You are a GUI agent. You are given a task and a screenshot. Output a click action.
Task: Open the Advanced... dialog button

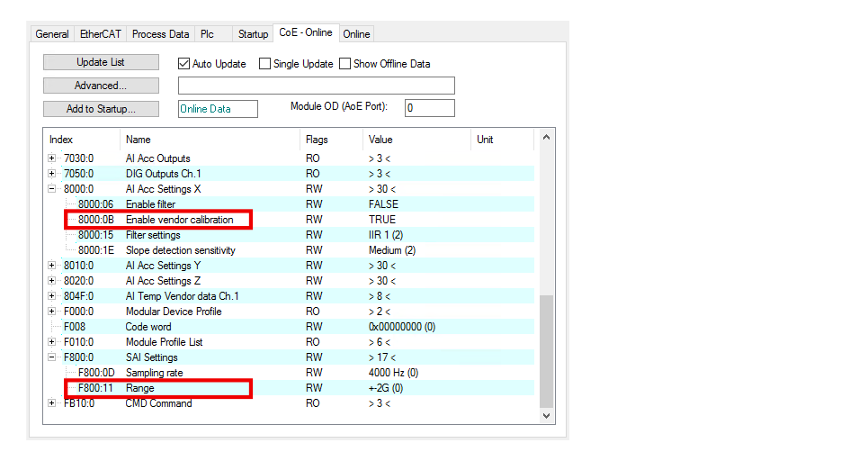click(101, 86)
